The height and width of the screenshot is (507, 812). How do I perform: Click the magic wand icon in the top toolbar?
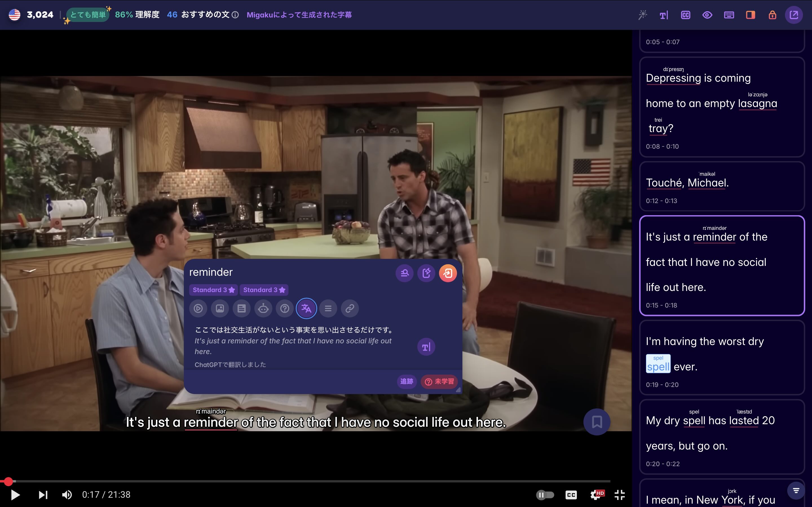coord(643,15)
